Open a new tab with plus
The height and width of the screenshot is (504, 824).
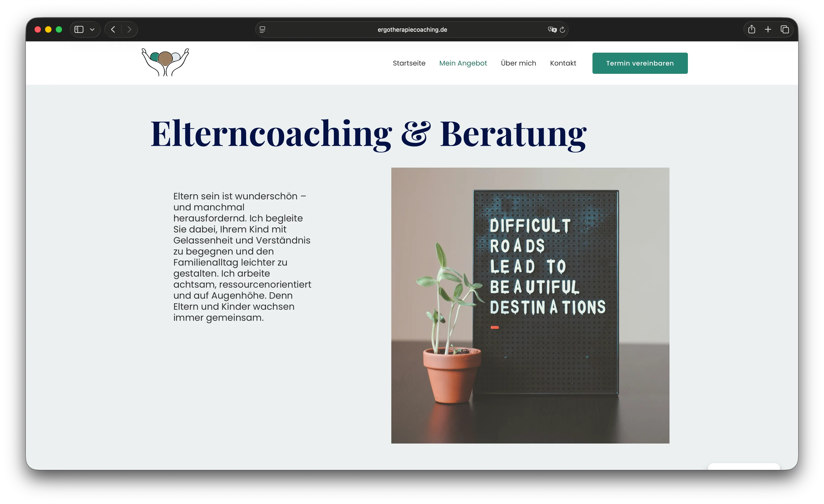point(768,29)
